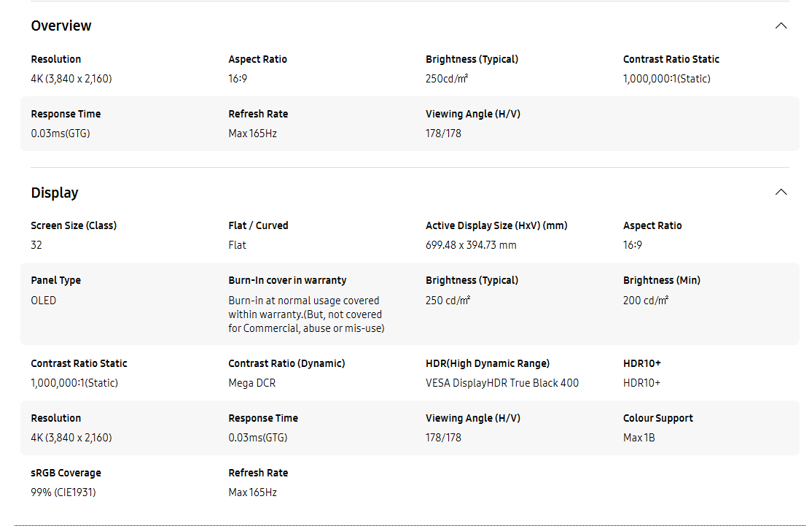Click the sRGB Coverage label
Image resolution: width=812 pixels, height=526 pixels.
tap(66, 473)
